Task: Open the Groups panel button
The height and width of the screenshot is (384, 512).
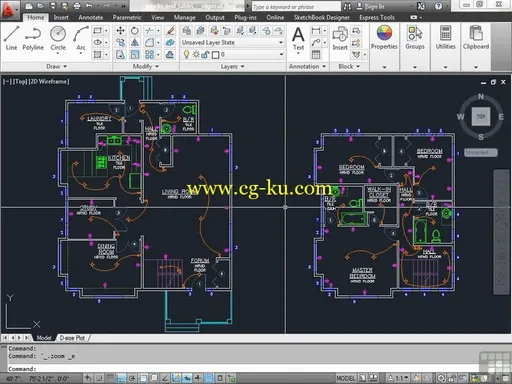Action: coord(415,38)
